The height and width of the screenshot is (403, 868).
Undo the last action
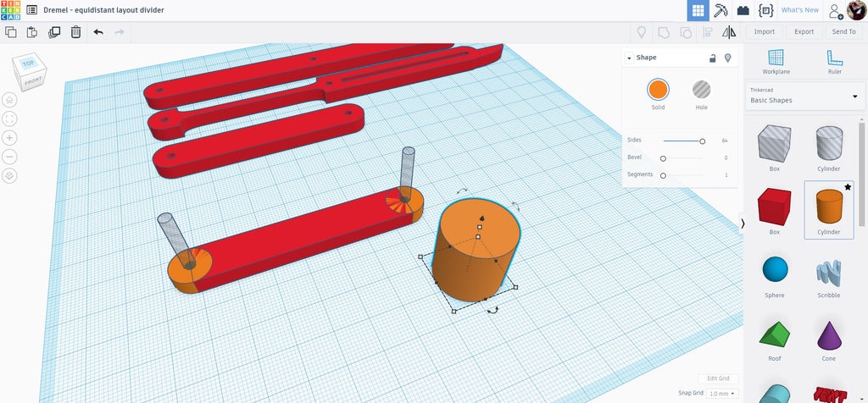click(98, 32)
